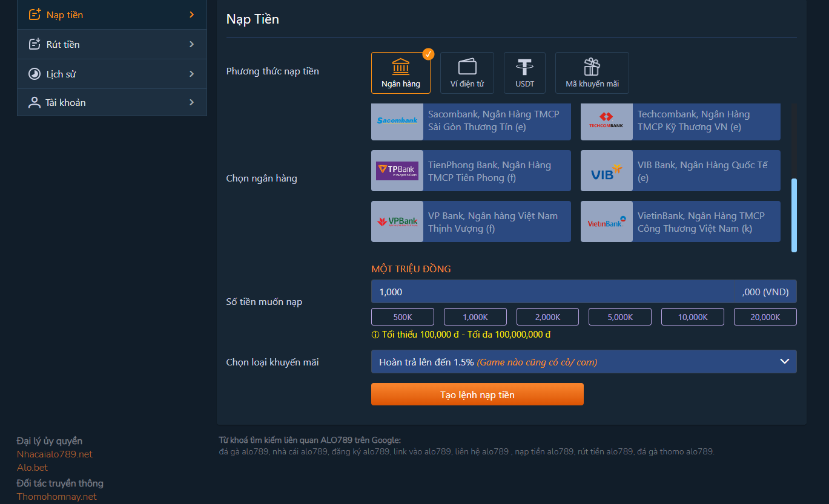Expand the Nạp tiền chevron arrow
Image resolution: width=829 pixels, height=504 pixels.
pos(191,15)
